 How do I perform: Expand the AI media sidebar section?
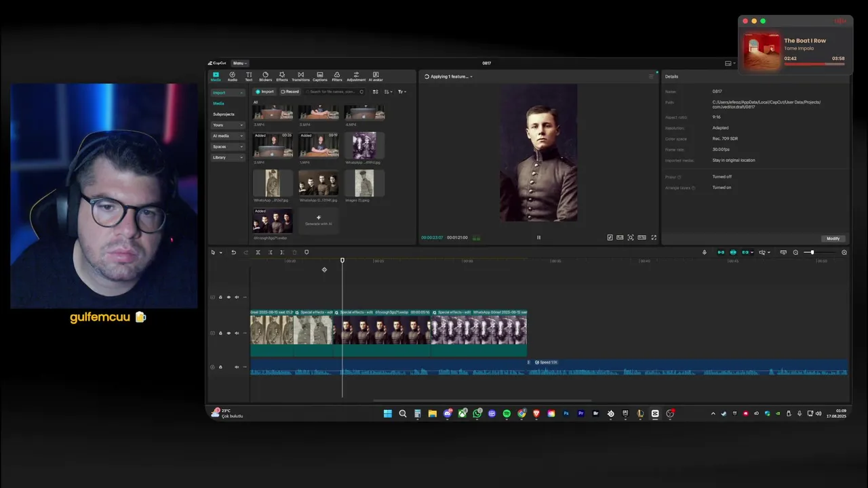[x=228, y=136]
